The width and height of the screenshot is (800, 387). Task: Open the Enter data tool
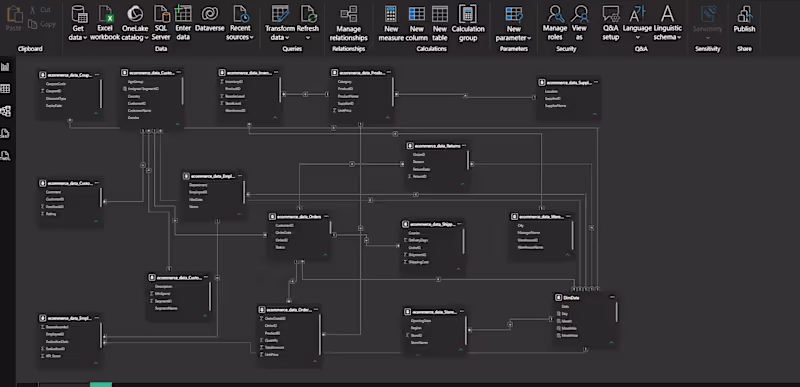coord(183,23)
